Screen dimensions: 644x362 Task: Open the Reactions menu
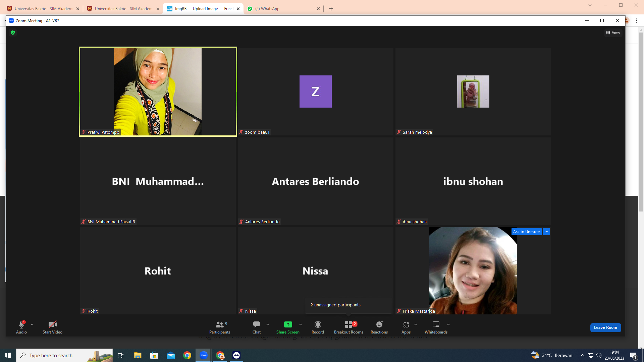coord(379,327)
